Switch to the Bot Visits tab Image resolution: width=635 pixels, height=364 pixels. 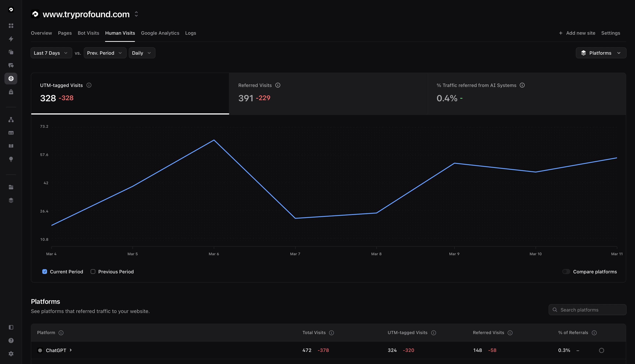88,33
